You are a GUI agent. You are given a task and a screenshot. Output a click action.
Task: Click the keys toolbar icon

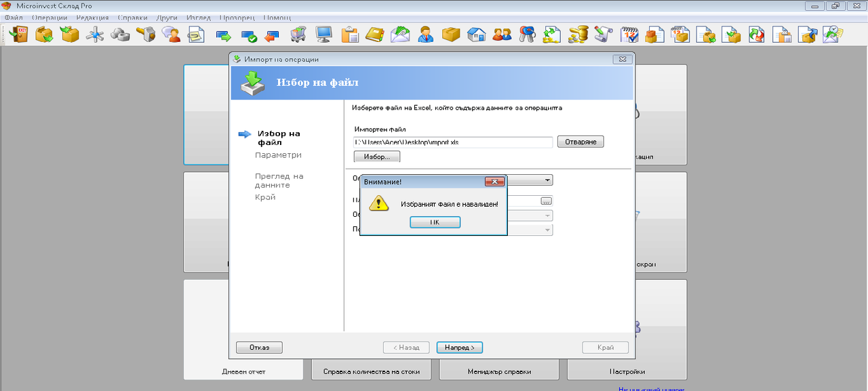[527, 34]
